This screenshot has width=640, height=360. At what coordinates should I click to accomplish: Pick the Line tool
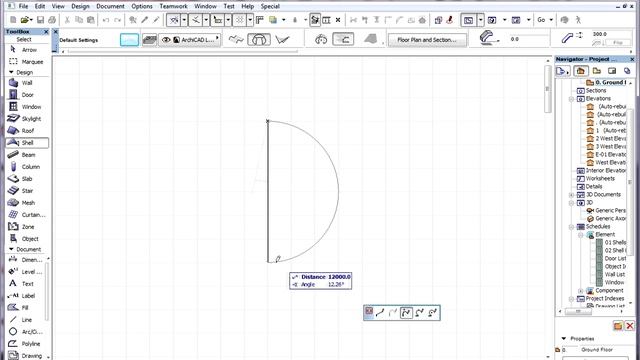point(26,320)
